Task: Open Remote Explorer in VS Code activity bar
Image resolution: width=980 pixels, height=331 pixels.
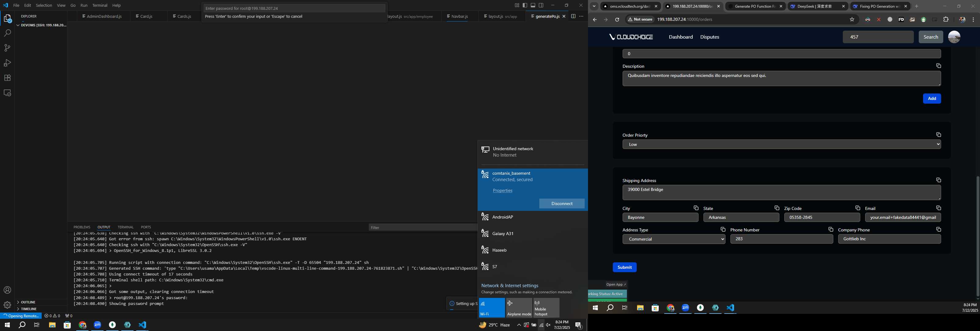Action: point(7,93)
